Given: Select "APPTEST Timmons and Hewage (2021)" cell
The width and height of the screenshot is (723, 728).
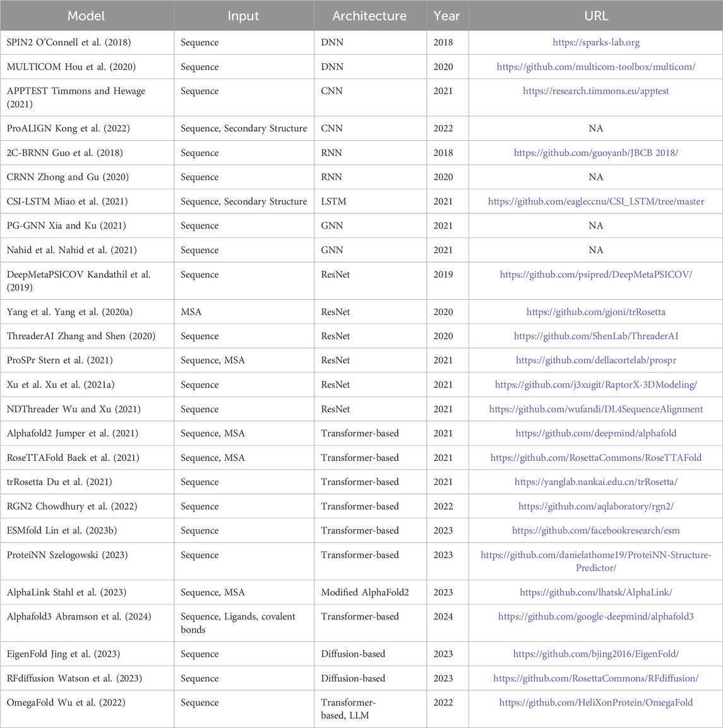Looking at the screenshot, I should click(x=87, y=97).
